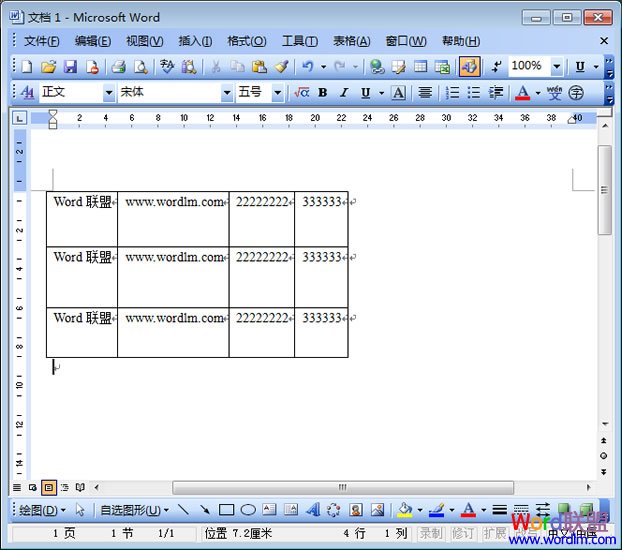622x550 pixels.
Task: Apply enclosed character formatting
Action: click(x=576, y=92)
